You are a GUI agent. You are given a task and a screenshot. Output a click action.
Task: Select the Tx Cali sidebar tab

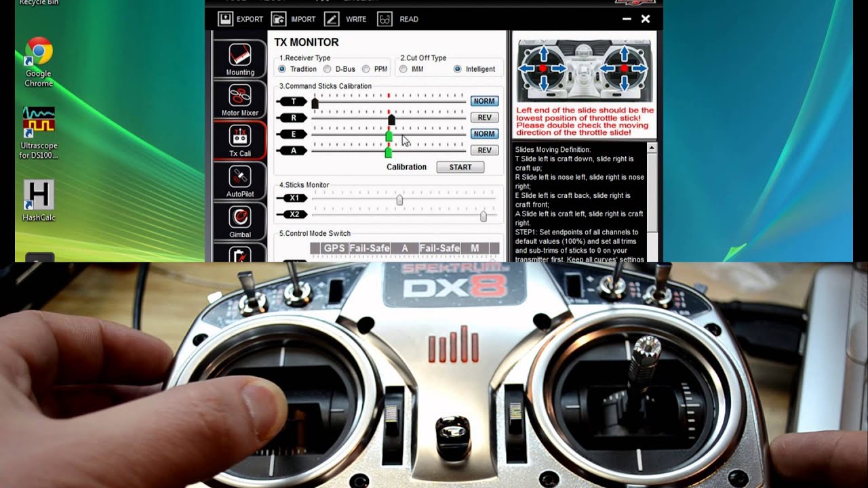240,140
